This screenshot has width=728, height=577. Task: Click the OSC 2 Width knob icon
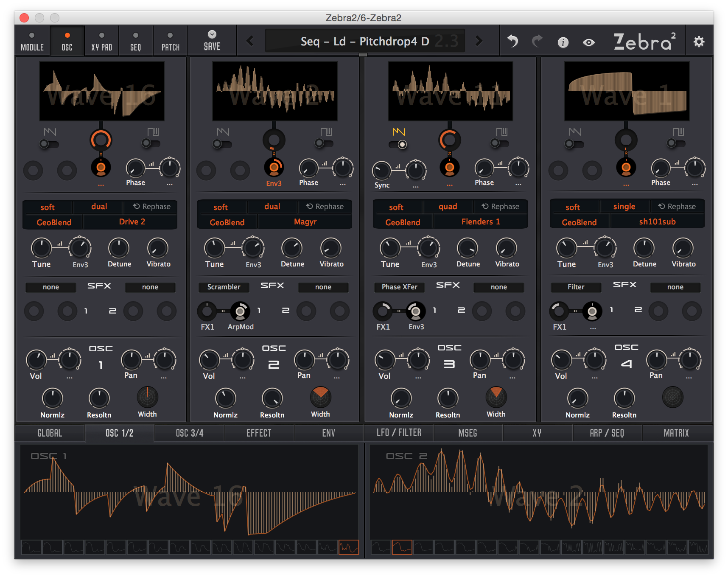click(x=320, y=397)
